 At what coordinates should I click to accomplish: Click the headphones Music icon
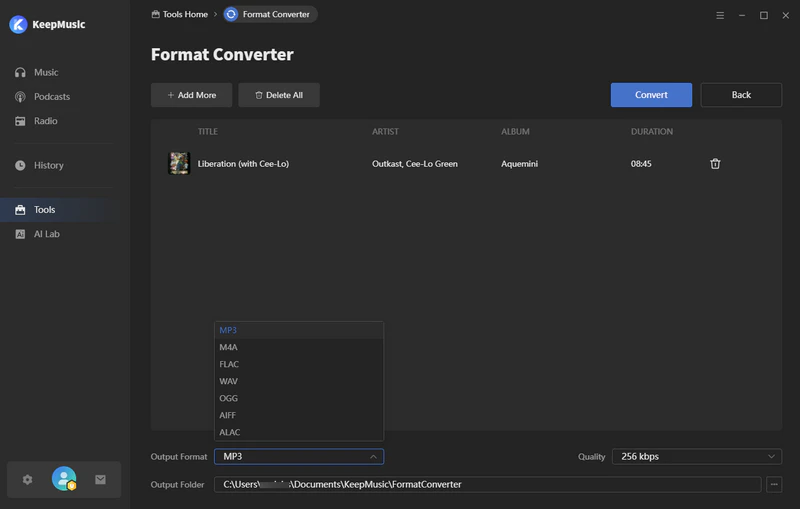point(20,72)
